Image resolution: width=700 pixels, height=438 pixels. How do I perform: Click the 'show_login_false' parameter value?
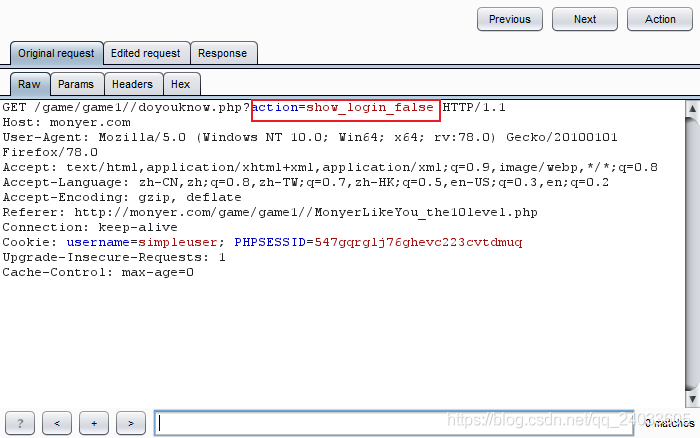click(x=370, y=108)
